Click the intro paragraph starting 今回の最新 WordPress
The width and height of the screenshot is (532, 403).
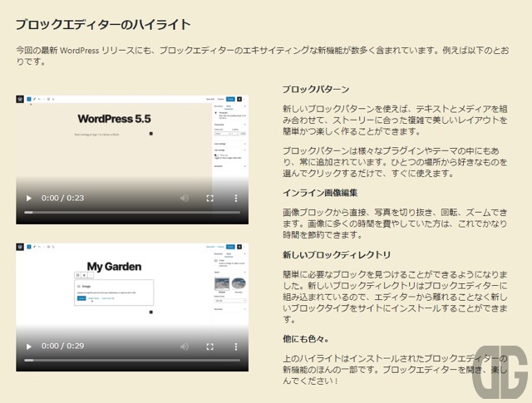(x=263, y=56)
